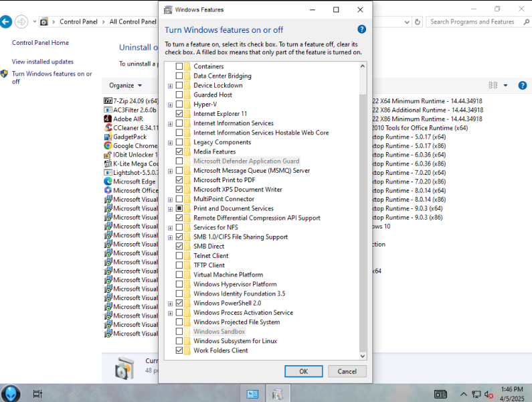Select Windows Sandbox feature row
This screenshot has width=532, height=402.
click(x=219, y=332)
